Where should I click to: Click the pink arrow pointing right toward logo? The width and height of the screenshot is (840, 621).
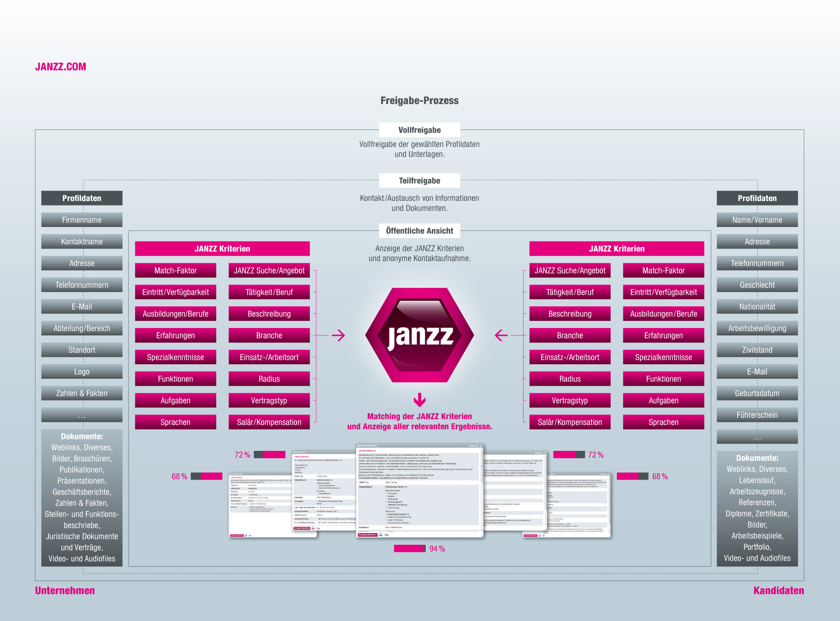pyautogui.click(x=338, y=335)
